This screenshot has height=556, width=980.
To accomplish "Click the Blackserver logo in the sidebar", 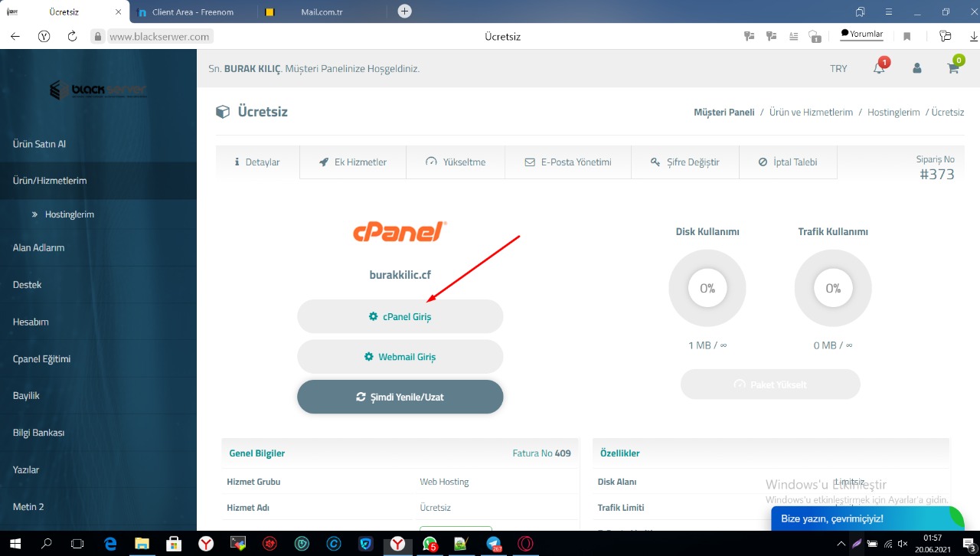I will [98, 90].
